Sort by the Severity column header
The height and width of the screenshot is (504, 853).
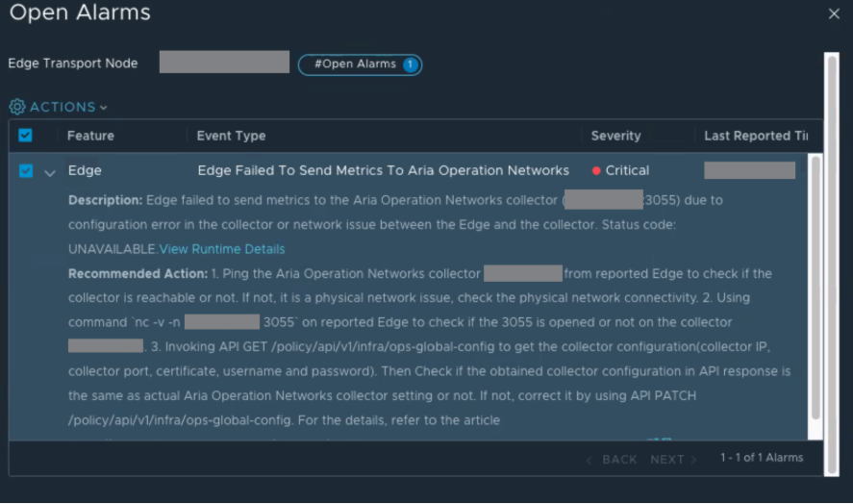615,136
